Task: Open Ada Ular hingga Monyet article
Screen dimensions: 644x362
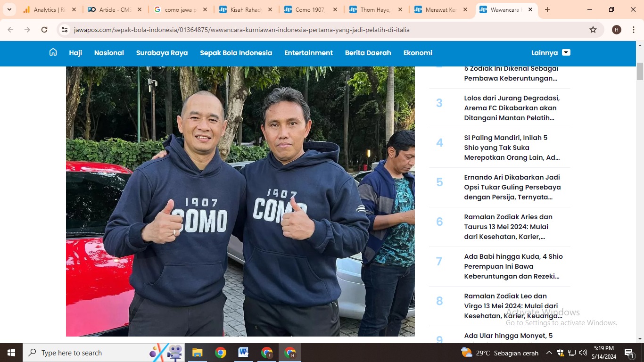Action: pyautogui.click(x=508, y=337)
